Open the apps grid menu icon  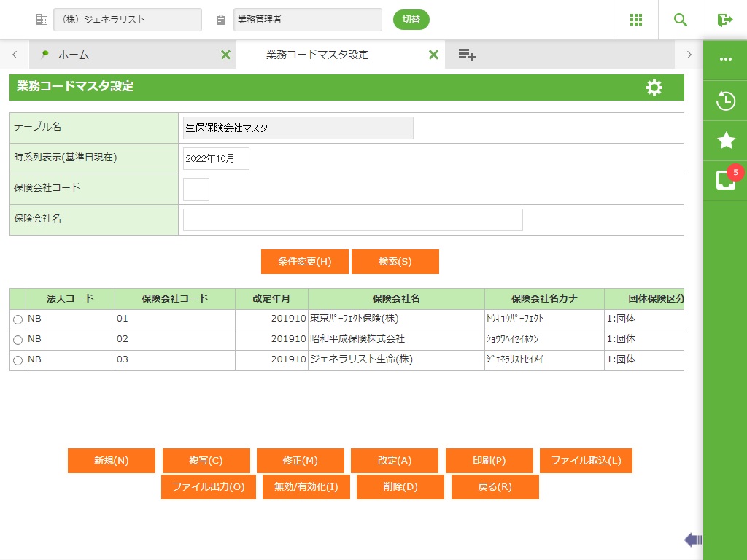pyautogui.click(x=636, y=20)
